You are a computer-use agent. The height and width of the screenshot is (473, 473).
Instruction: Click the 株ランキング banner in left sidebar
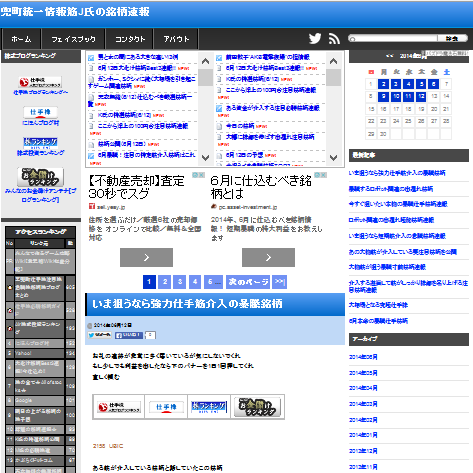click(40, 143)
